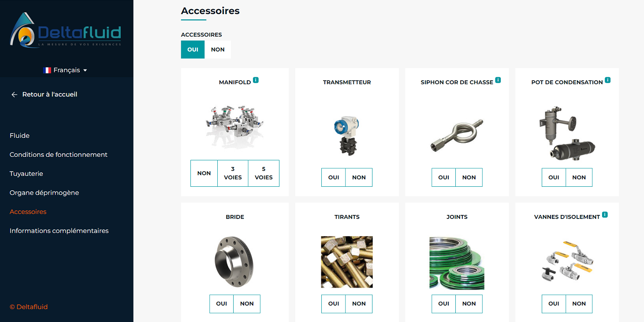Screen dimensions: 644x322
Task: Select 5 VOIES manifold option
Action: [x=264, y=173]
